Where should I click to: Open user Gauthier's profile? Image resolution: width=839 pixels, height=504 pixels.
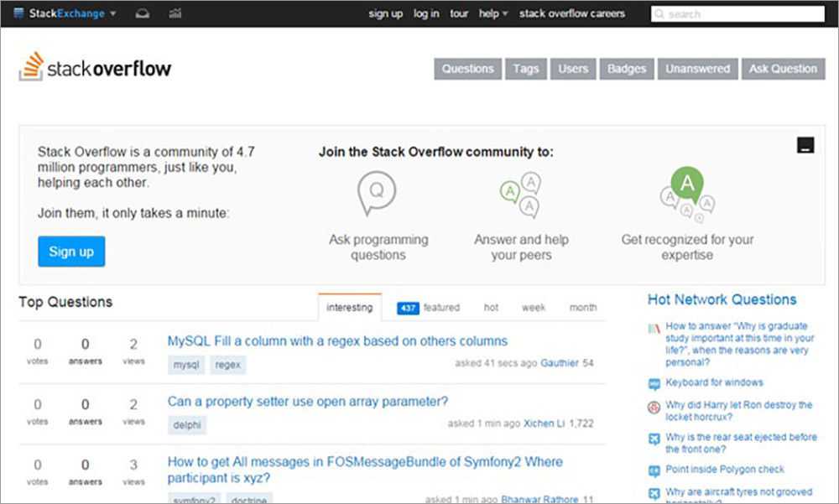pyautogui.click(x=559, y=363)
